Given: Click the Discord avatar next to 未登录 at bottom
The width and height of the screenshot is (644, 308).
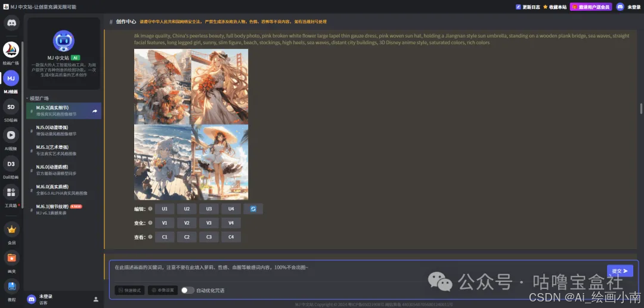Looking at the screenshot, I should coord(32,299).
